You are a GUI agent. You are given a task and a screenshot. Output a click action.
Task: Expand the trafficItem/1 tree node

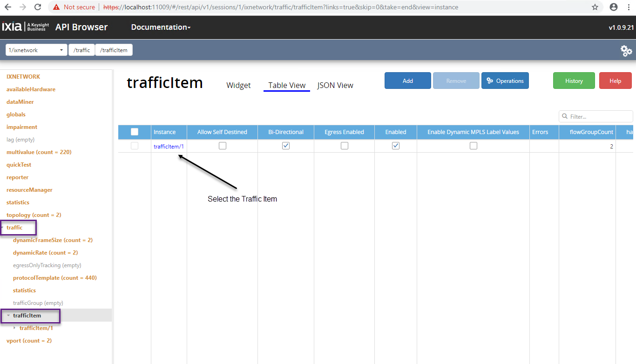click(x=14, y=328)
